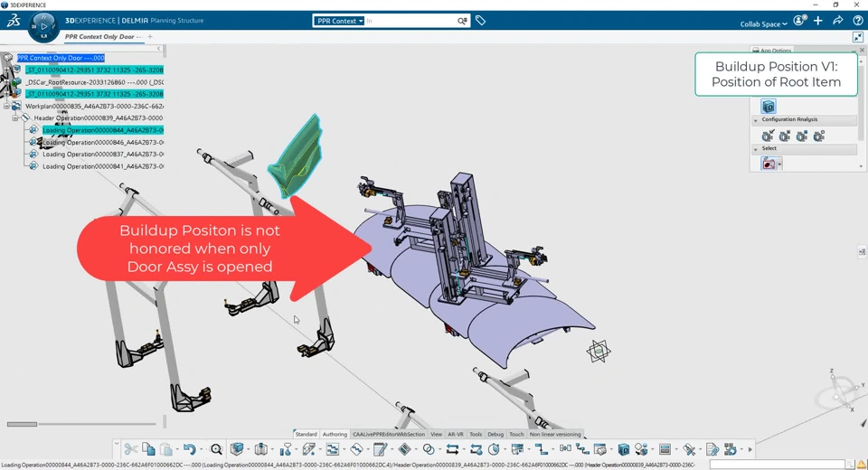The width and height of the screenshot is (868, 470).
Task: Click the search magnifier in top search box
Action: point(462,21)
